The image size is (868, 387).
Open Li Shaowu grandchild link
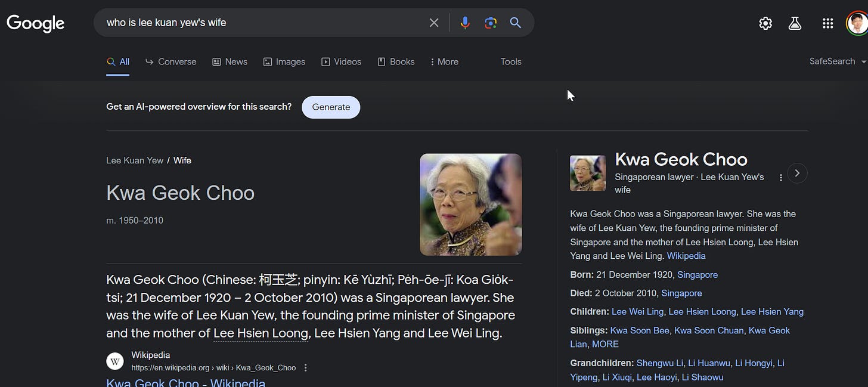(702, 377)
